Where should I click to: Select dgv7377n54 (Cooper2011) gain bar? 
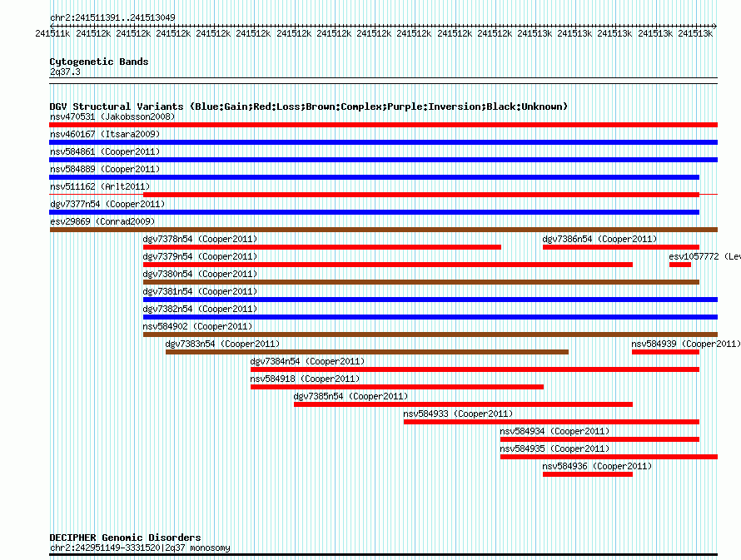[375, 212]
